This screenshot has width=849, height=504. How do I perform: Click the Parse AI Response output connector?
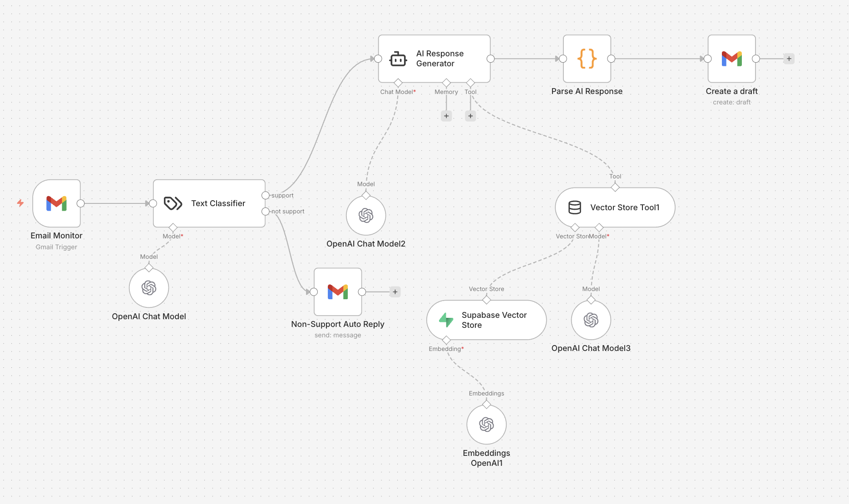[611, 59]
